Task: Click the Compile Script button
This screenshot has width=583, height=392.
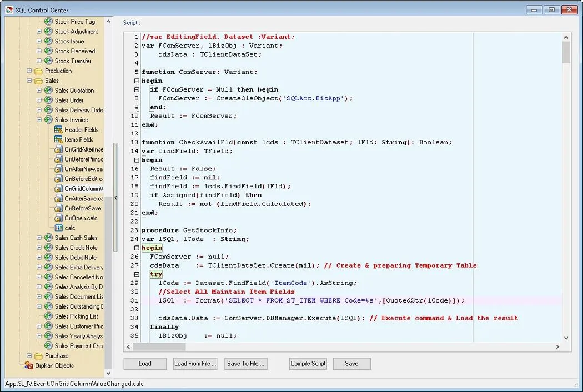Action: [x=308, y=364]
